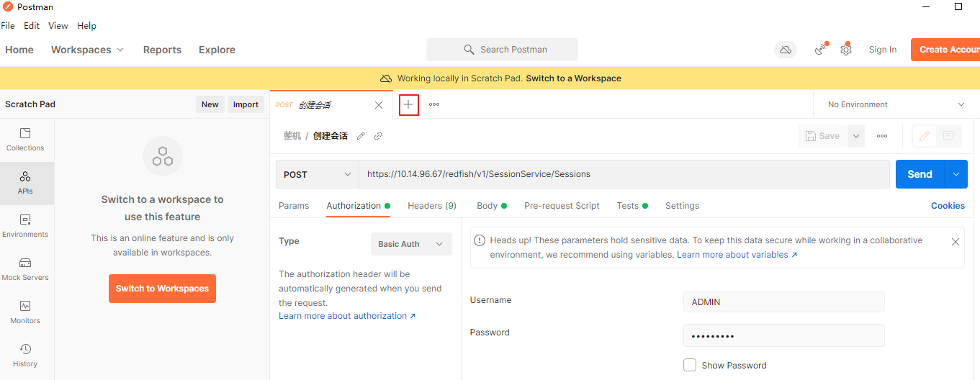980x380 pixels.
Task: Click the Import button
Action: [x=246, y=104]
